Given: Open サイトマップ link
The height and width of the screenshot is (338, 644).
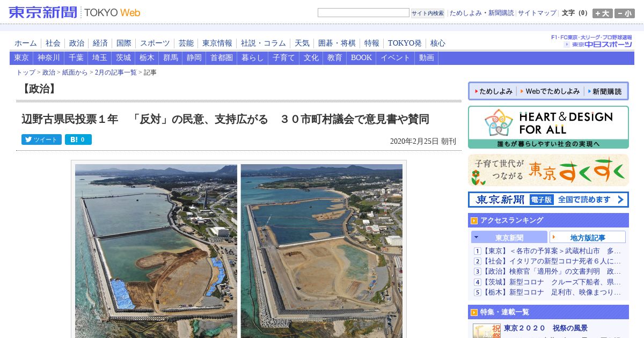Looking at the screenshot, I should [x=537, y=13].
